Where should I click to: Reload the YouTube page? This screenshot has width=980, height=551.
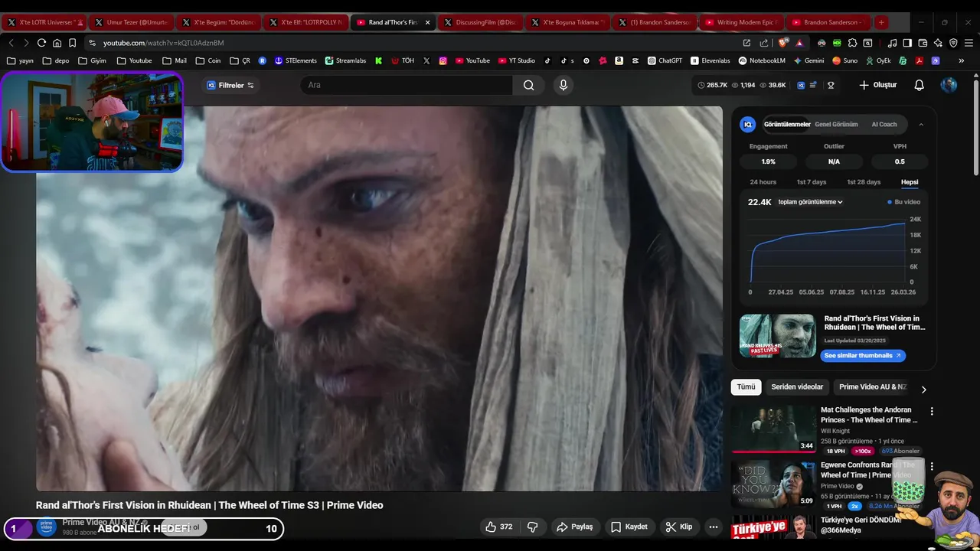(x=41, y=43)
